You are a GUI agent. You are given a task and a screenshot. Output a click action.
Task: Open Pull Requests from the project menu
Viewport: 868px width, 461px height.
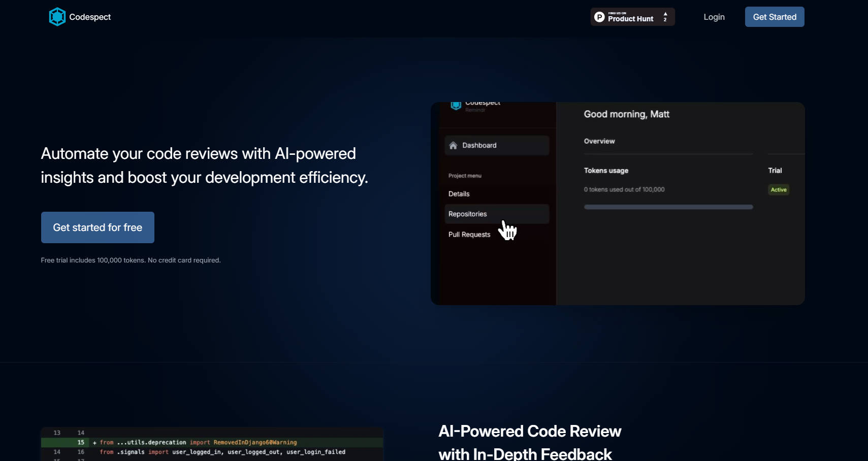[x=469, y=234]
